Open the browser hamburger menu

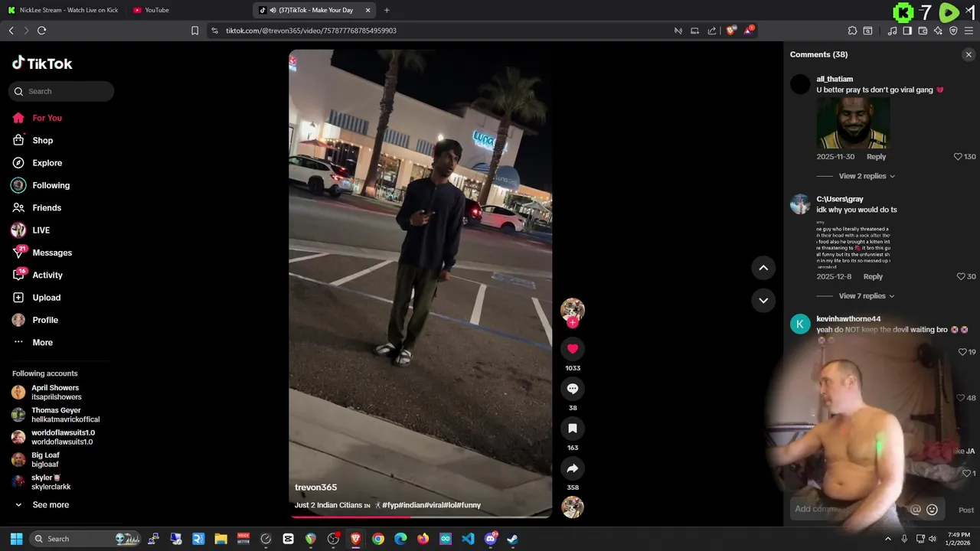tap(969, 31)
